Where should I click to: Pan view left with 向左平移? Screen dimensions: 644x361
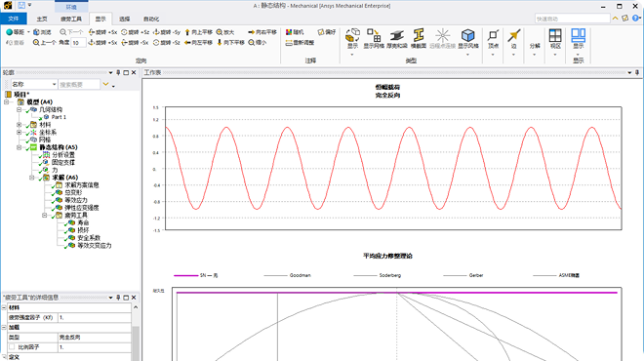tap(198, 42)
